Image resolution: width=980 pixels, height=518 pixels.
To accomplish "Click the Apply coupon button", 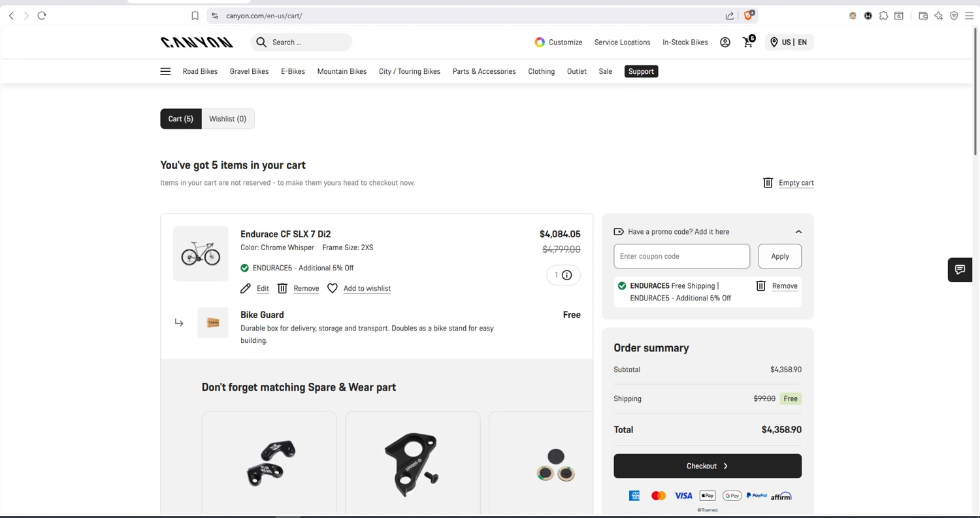I will coord(780,256).
